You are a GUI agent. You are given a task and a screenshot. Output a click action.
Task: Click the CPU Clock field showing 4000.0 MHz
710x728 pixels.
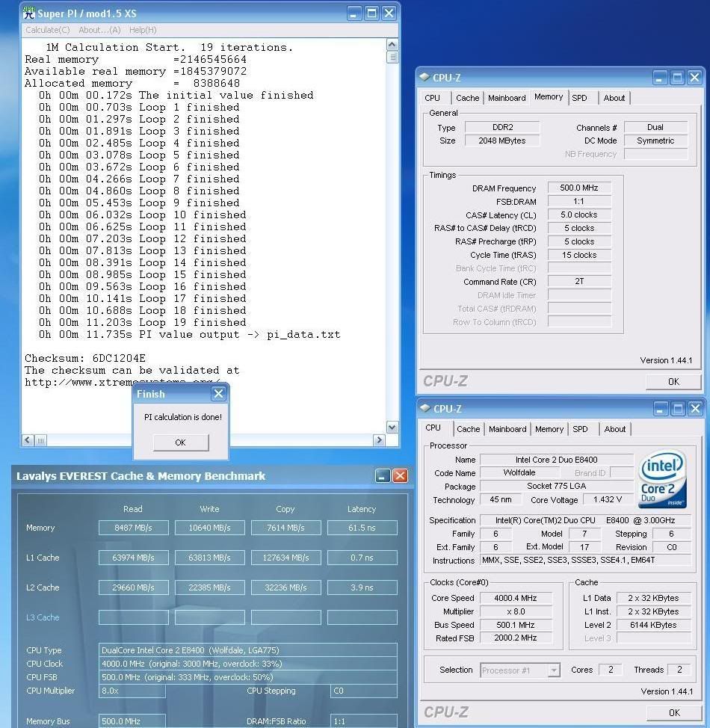coord(248,664)
